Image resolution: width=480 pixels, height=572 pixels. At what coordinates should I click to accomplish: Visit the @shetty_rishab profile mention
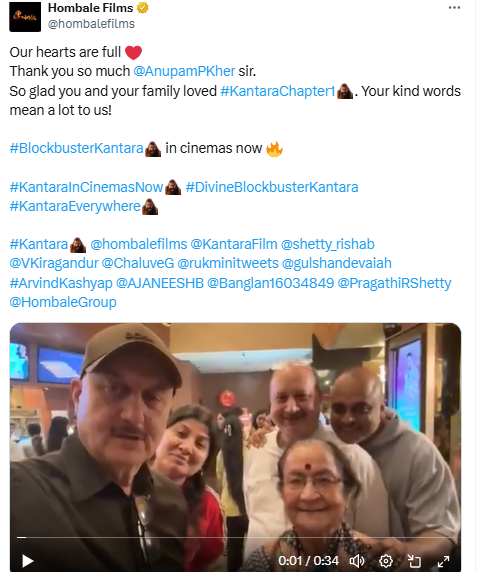click(x=328, y=244)
